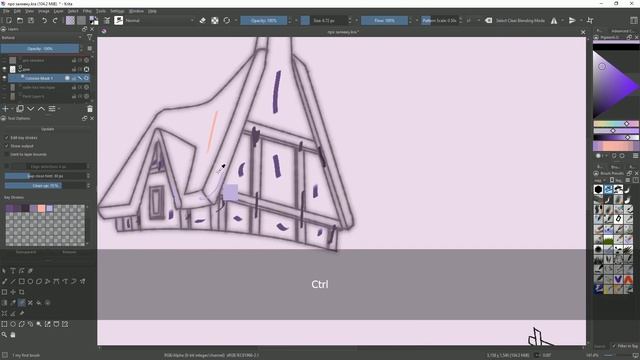Toggle the Limit to layer bounds checkbox
This screenshot has width=640, height=360.
[7, 155]
